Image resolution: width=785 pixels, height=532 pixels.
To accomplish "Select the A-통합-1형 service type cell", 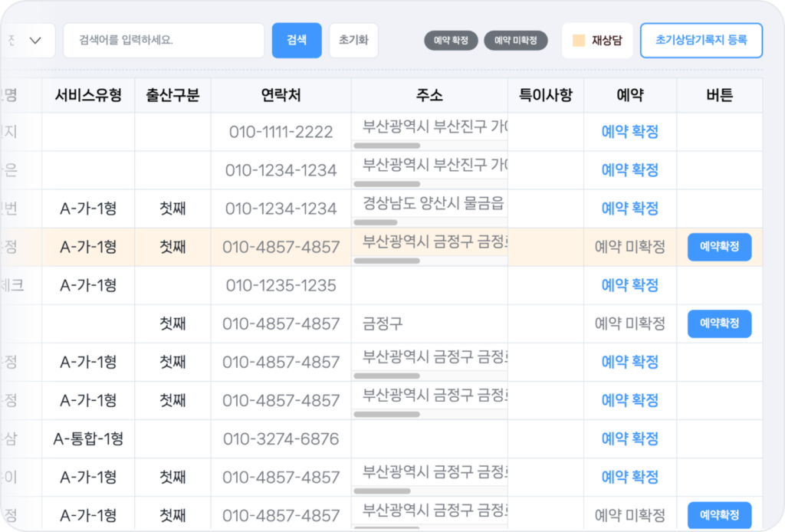I will pyautogui.click(x=88, y=438).
